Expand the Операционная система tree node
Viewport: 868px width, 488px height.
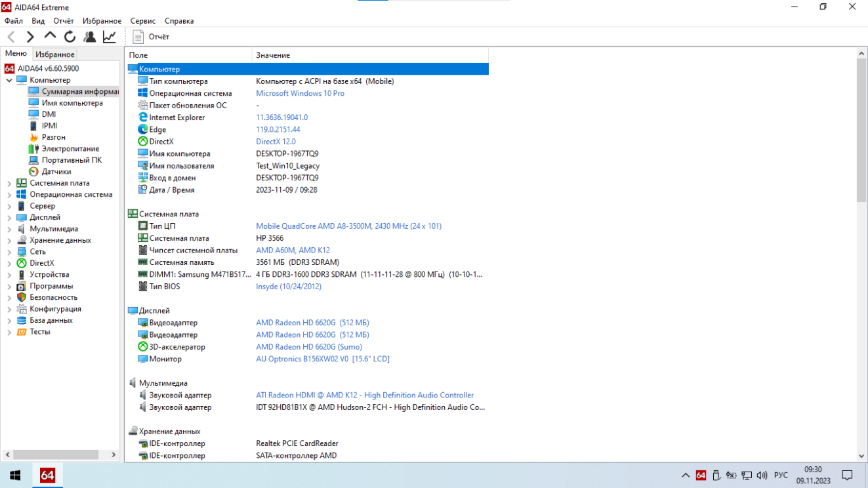tap(9, 195)
